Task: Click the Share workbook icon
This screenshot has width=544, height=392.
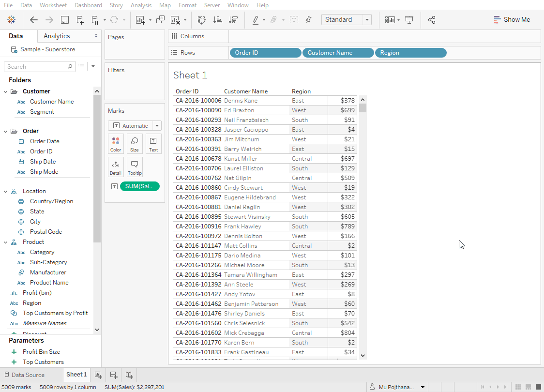Action: 432,20
